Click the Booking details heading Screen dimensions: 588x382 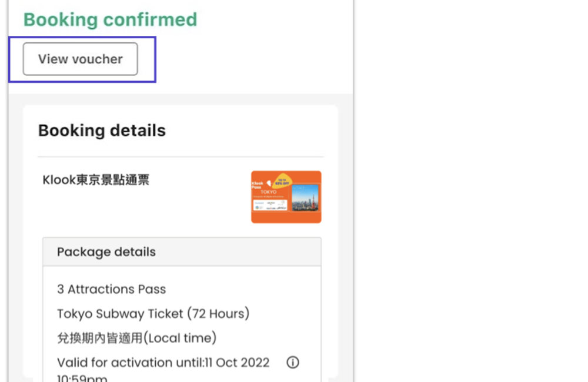coord(102,130)
